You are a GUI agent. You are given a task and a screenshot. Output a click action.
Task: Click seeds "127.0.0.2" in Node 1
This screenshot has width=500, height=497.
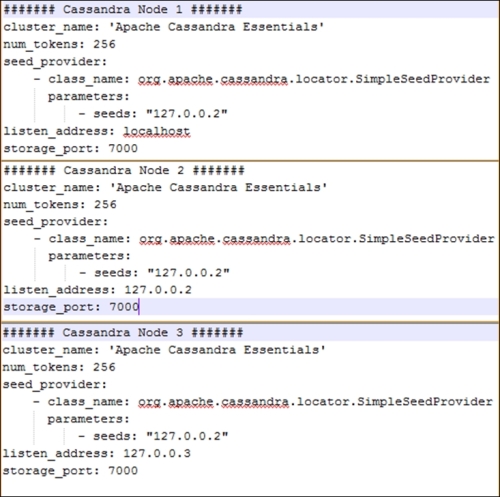153,114
